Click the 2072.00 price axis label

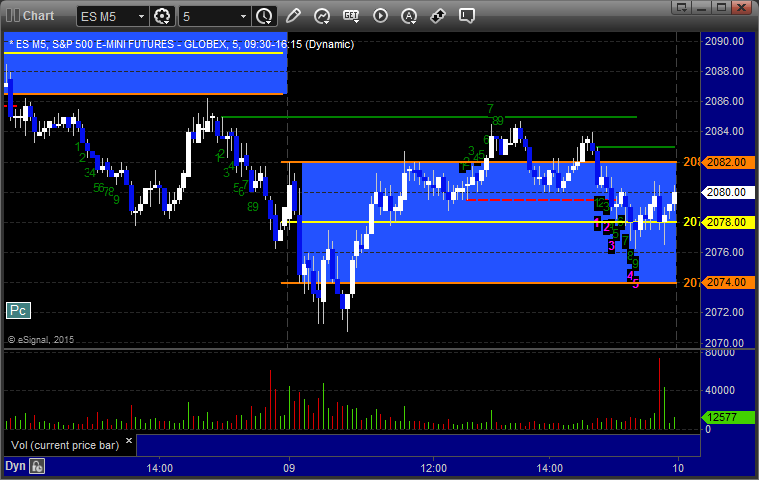click(724, 313)
